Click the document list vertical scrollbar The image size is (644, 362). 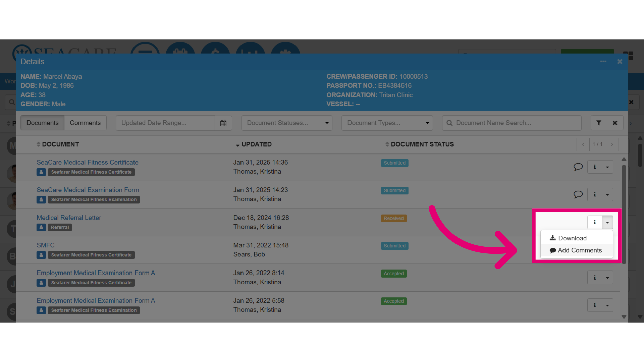point(624,215)
